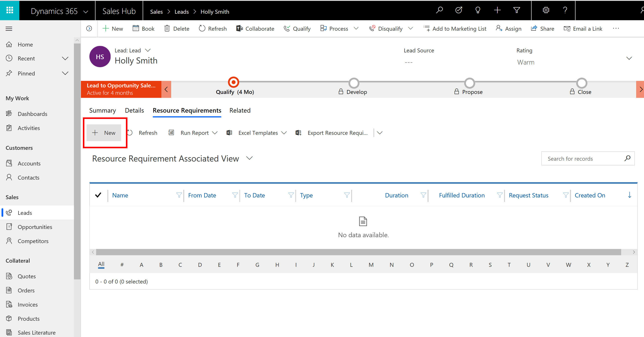The height and width of the screenshot is (337, 644).
Task: Filter the Duration column
Action: tap(423, 195)
